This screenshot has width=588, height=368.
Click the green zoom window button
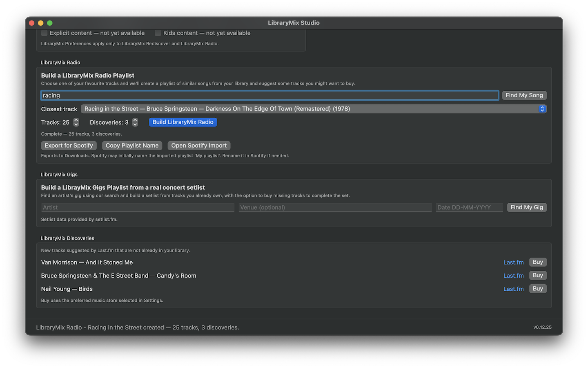click(50, 23)
